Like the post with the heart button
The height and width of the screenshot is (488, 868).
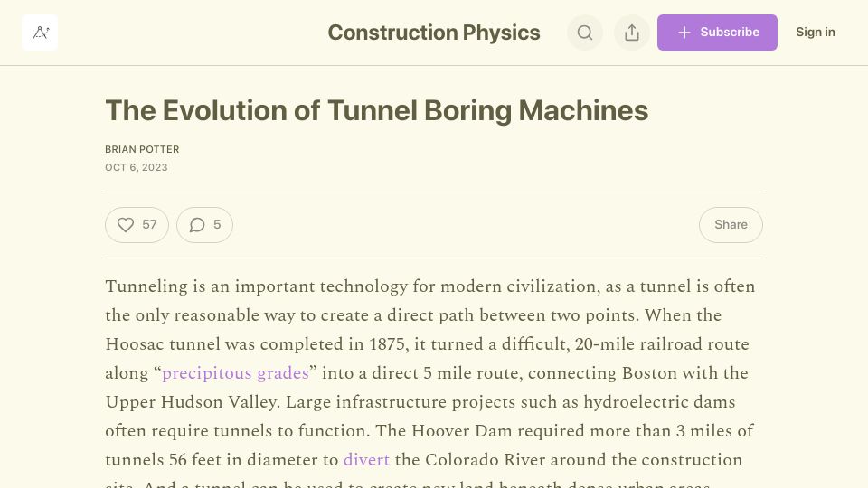pos(137,225)
